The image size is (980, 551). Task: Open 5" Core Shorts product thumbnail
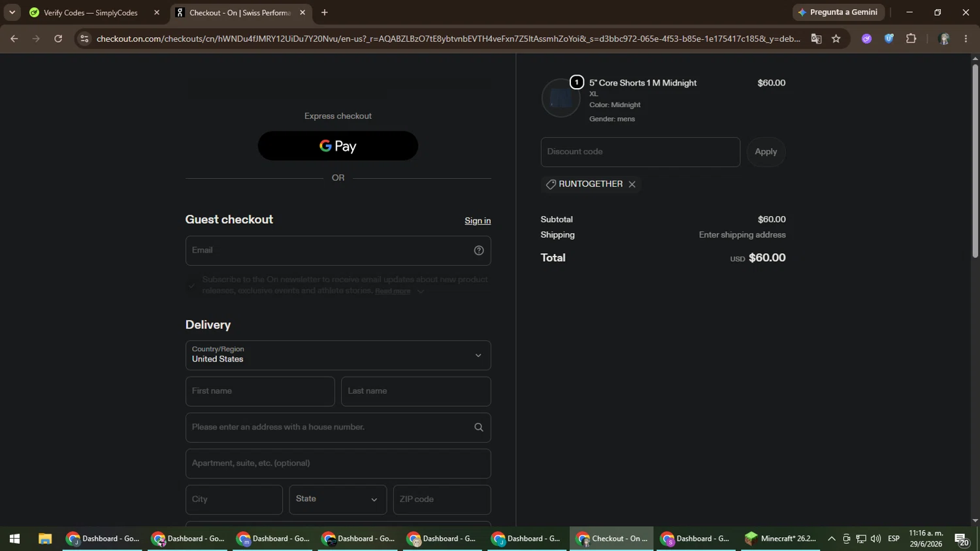click(x=561, y=98)
